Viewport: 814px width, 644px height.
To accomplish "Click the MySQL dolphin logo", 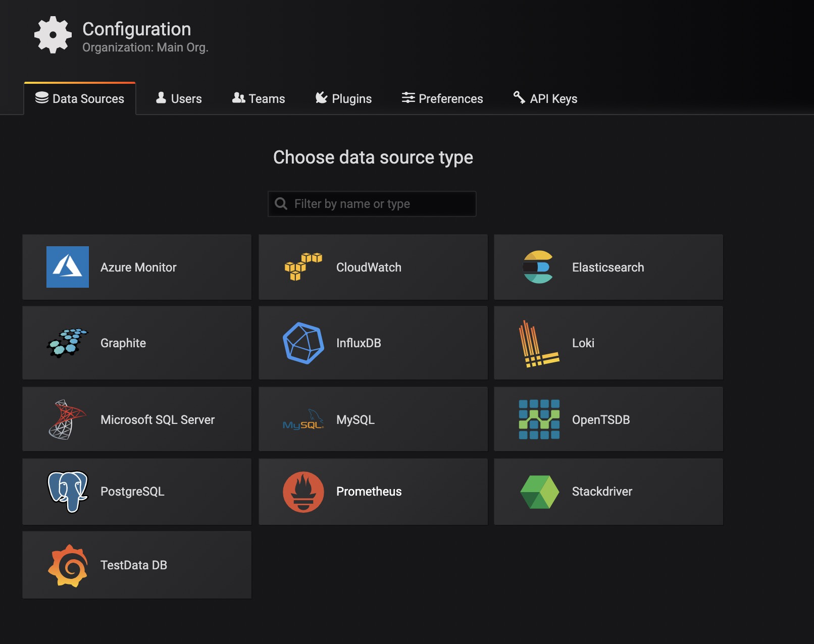I will [303, 420].
